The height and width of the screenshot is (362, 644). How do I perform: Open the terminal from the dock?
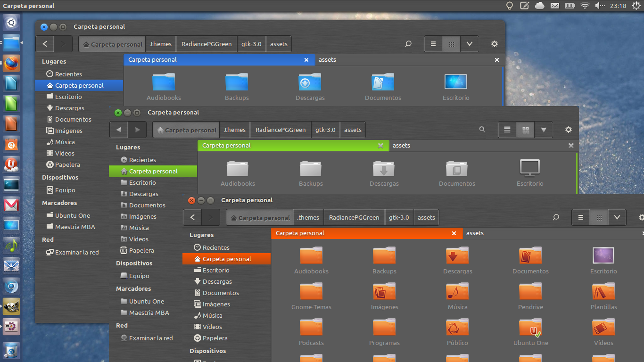click(11, 184)
